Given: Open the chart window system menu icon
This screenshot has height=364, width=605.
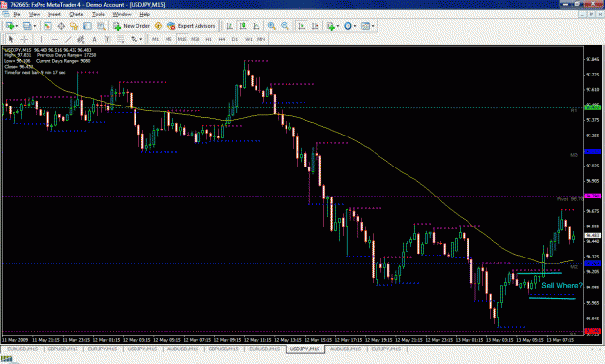Looking at the screenshot, I should coord(6,15).
